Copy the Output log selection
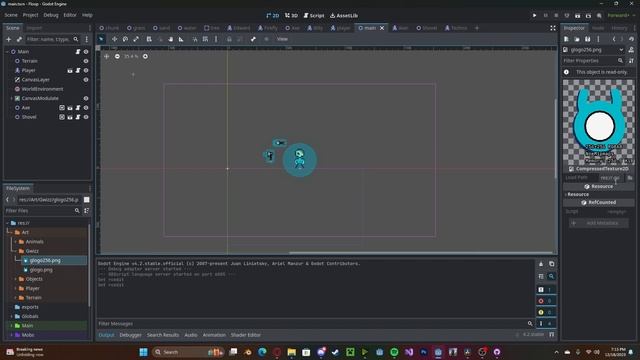Image resolution: width=640 pixels, height=360 pixels. click(x=551, y=264)
